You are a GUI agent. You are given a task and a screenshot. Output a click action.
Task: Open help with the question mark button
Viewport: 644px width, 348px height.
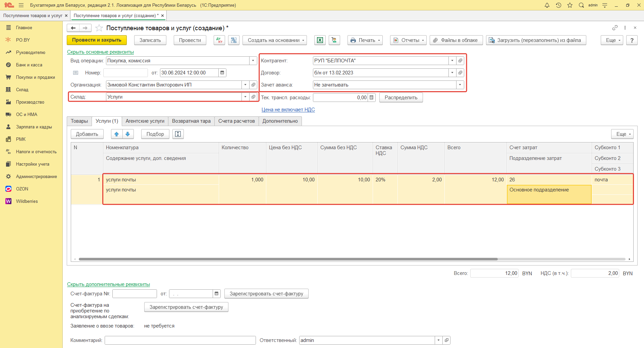pyautogui.click(x=632, y=40)
